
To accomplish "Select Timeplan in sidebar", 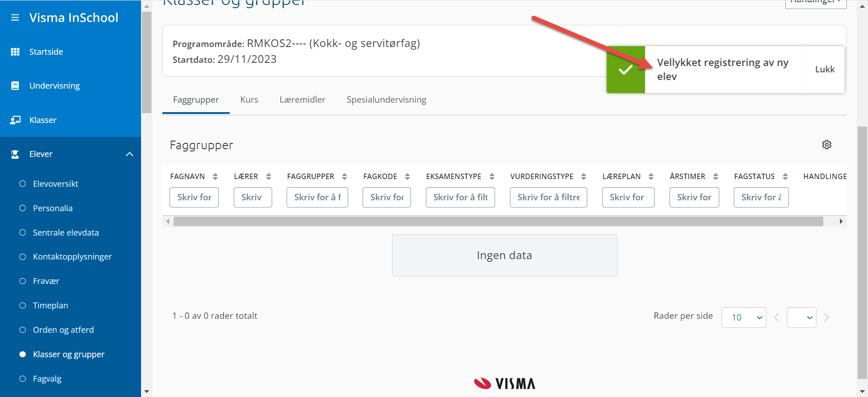I will click(50, 306).
